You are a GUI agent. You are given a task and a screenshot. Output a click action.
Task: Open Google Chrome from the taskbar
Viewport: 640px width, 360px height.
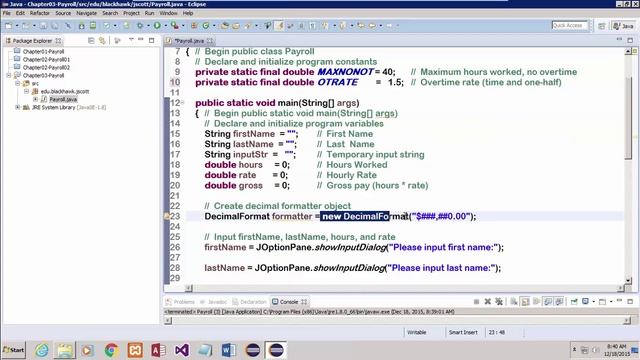pyautogui.click(x=111, y=350)
